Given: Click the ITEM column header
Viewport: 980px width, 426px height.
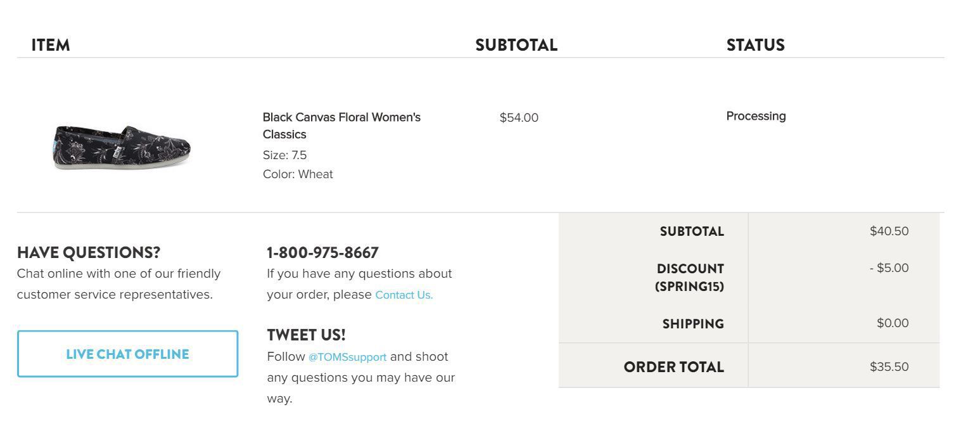Looking at the screenshot, I should coord(51,45).
